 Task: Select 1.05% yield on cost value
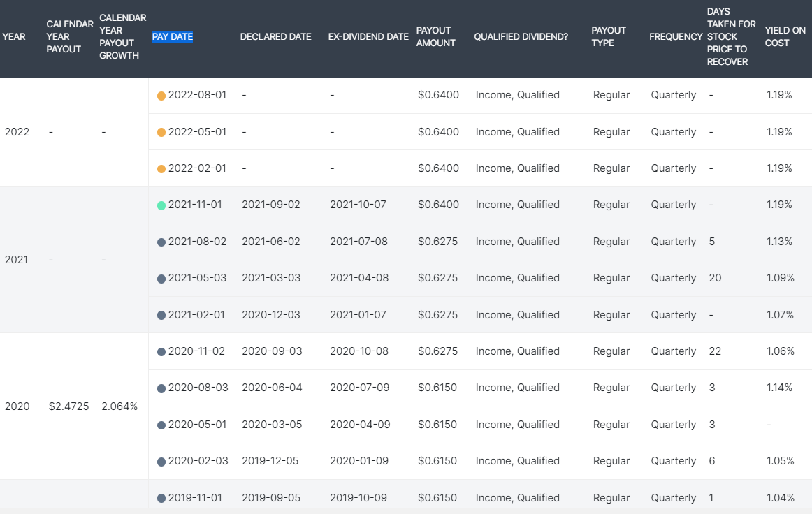point(781,461)
